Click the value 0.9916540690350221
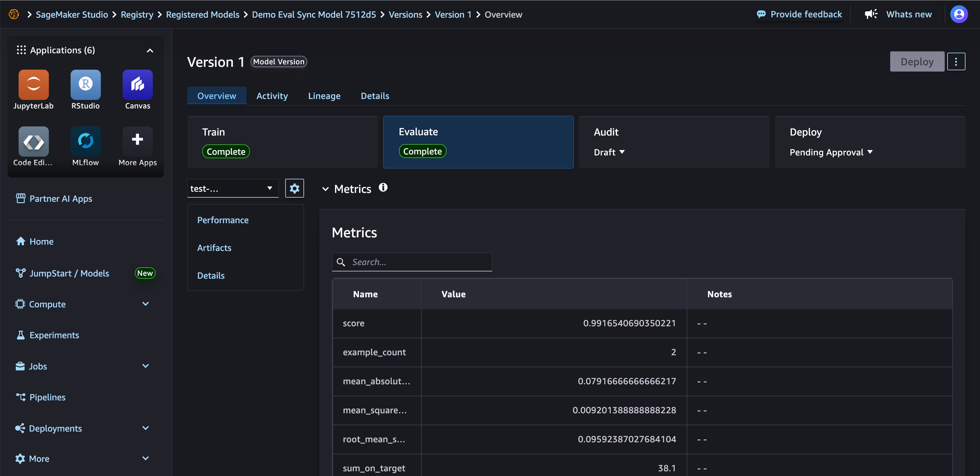The width and height of the screenshot is (980, 476). (629, 323)
